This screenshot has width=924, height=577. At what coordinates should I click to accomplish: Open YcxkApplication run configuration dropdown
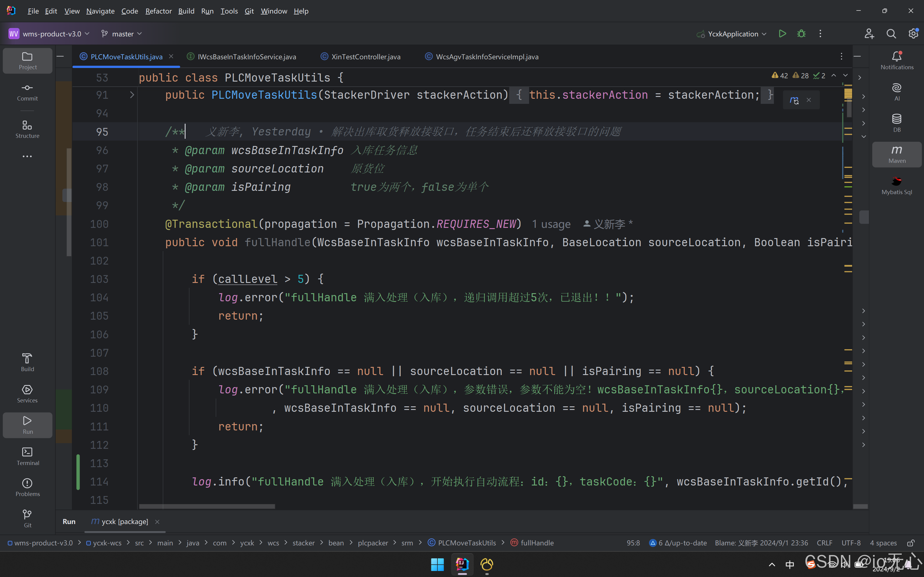pos(731,34)
